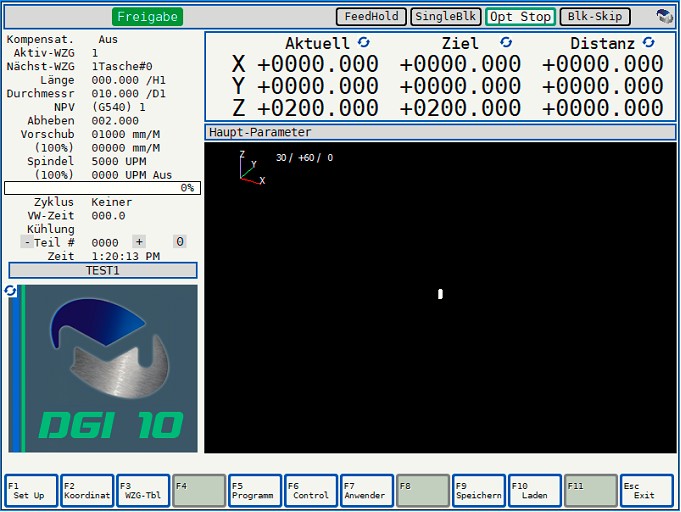Click the Nächst-WZG 1Tasche#0 value
The image size is (681, 512).
pos(122,66)
